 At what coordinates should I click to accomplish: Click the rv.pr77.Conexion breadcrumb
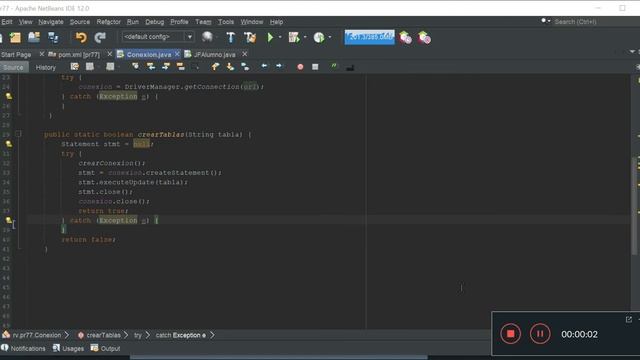click(32, 335)
